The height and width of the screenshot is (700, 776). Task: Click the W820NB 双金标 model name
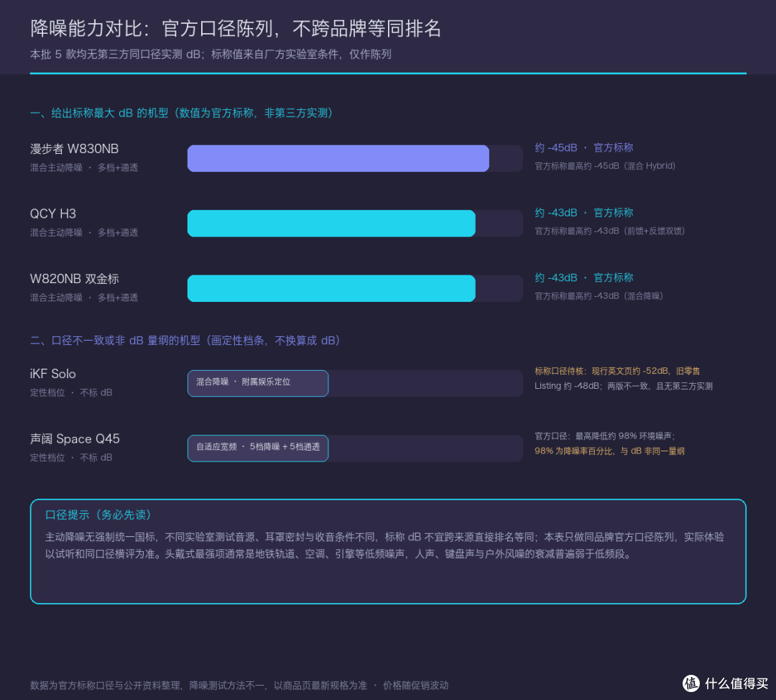pyautogui.click(x=74, y=279)
